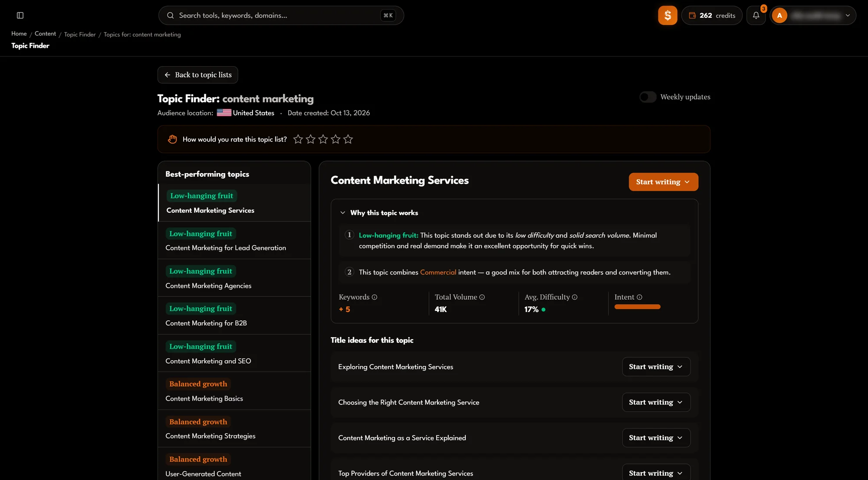
Task: Click the second rating star
Action: [310, 139]
